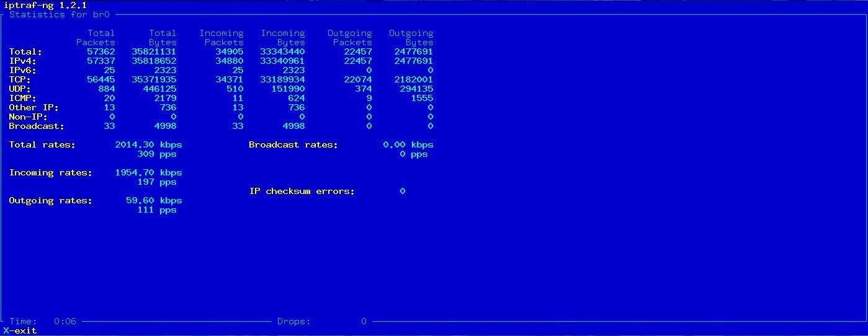Image resolution: width=868 pixels, height=336 pixels.
Task: Click UDP total packets value 884
Action: tap(107, 89)
